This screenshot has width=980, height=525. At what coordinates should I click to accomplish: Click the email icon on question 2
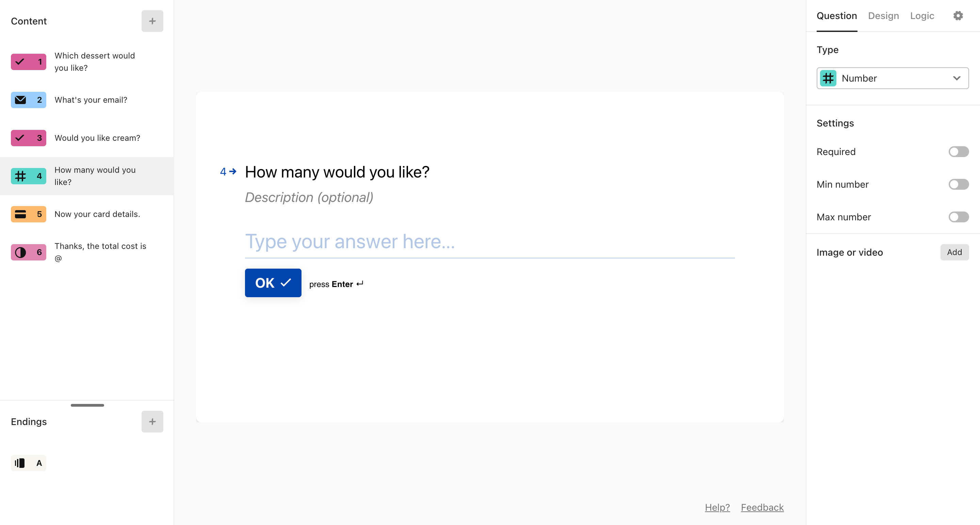[x=20, y=100]
